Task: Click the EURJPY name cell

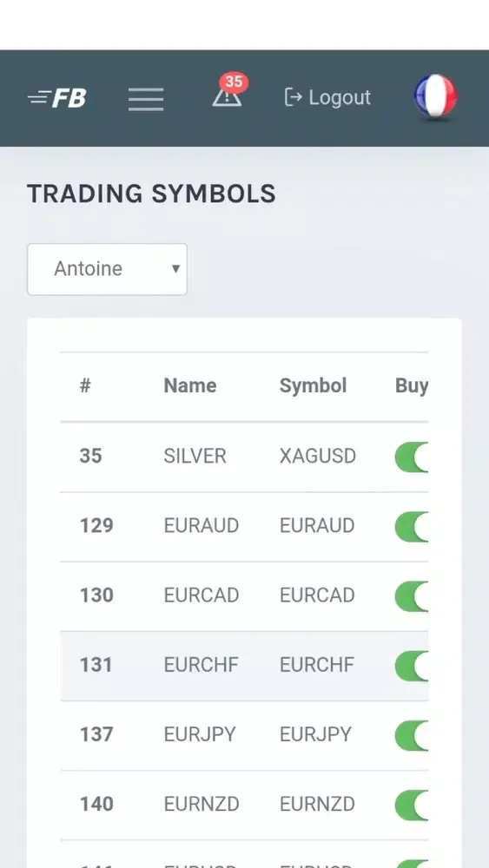Action: pos(200,734)
